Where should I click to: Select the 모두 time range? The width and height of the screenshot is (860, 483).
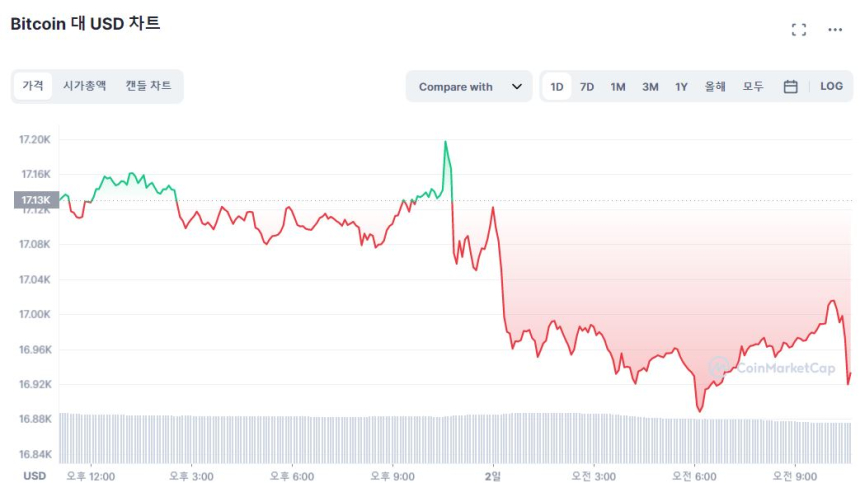click(x=753, y=87)
